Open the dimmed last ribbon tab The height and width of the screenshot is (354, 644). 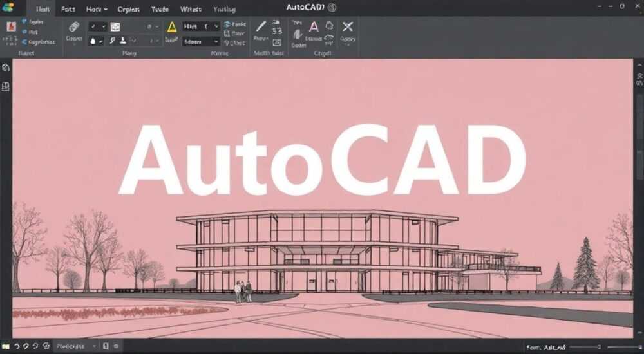pyautogui.click(x=224, y=9)
